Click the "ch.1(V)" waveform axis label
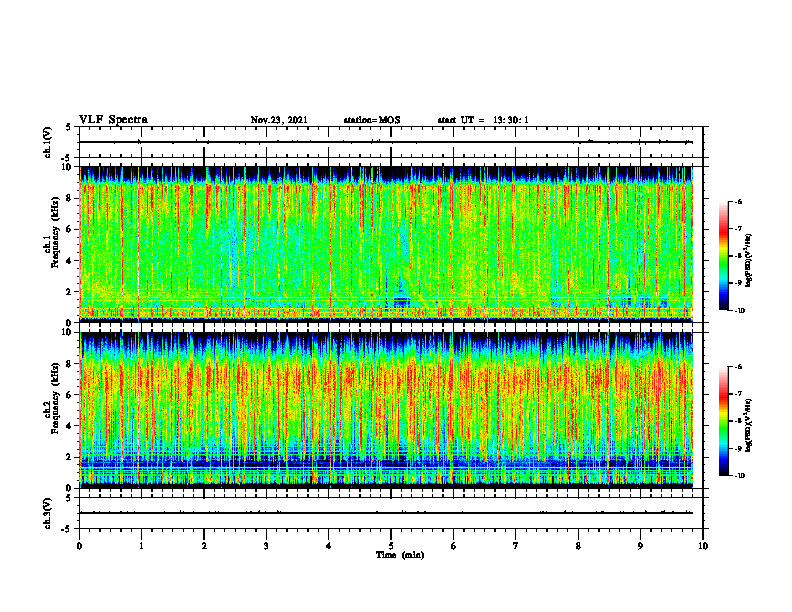Screen dimensions: 792x612 tap(47, 142)
